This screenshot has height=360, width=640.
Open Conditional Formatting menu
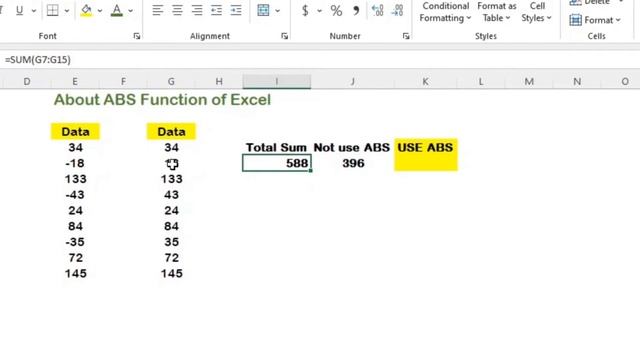pyautogui.click(x=445, y=12)
